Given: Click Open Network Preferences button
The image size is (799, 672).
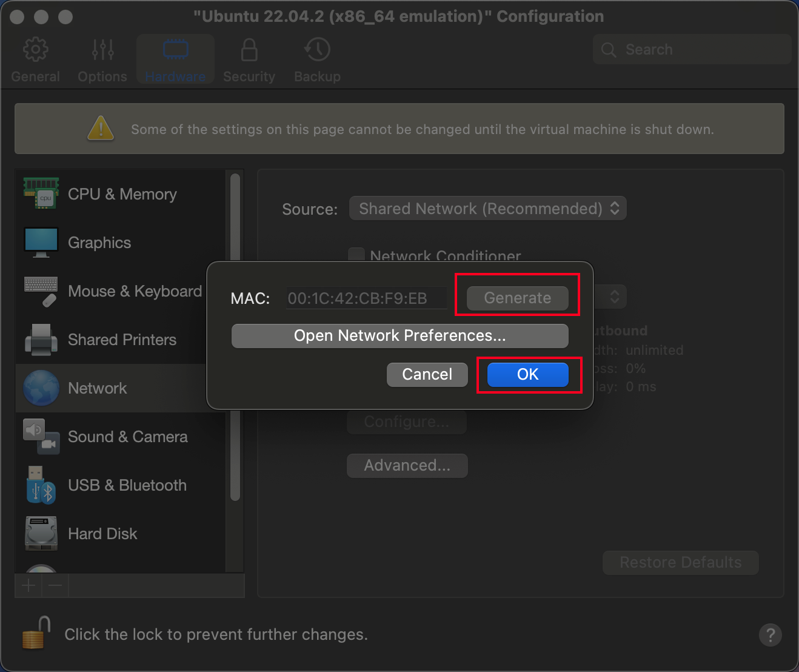Looking at the screenshot, I should 400,335.
